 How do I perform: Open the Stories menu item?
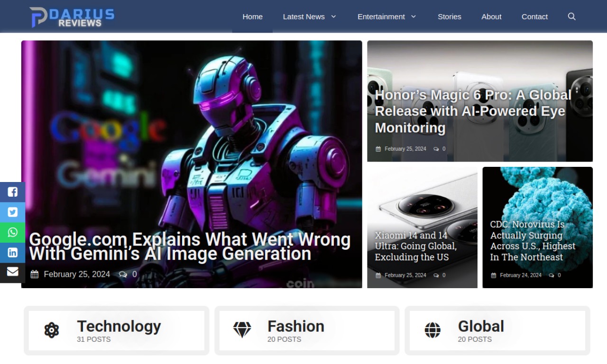point(449,17)
